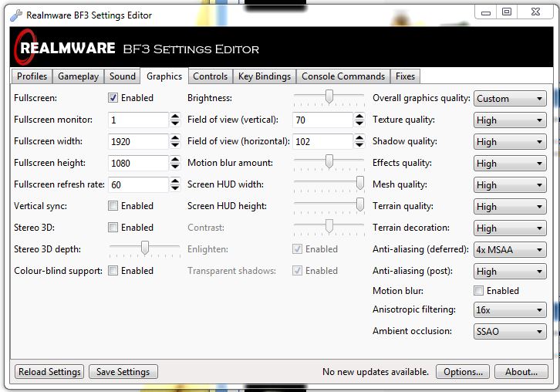Switch to the Gameplay tab
The width and height of the screenshot is (560, 392).
[x=78, y=76]
